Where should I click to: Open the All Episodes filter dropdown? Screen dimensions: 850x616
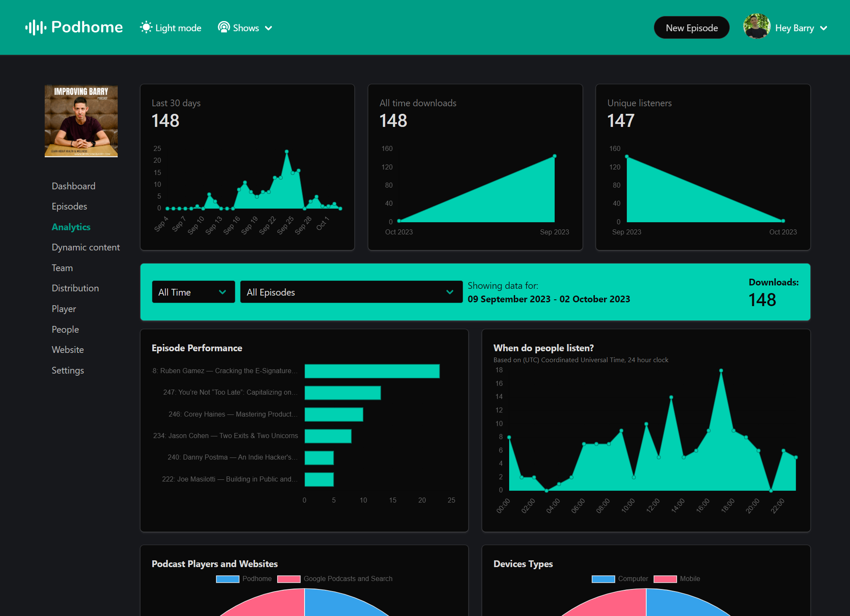click(x=351, y=292)
